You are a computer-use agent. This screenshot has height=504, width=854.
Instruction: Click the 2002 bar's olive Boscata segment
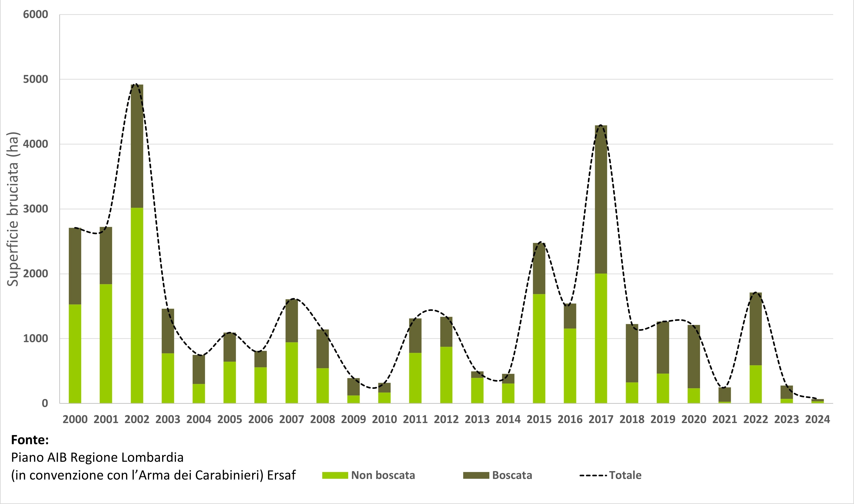pos(137,146)
